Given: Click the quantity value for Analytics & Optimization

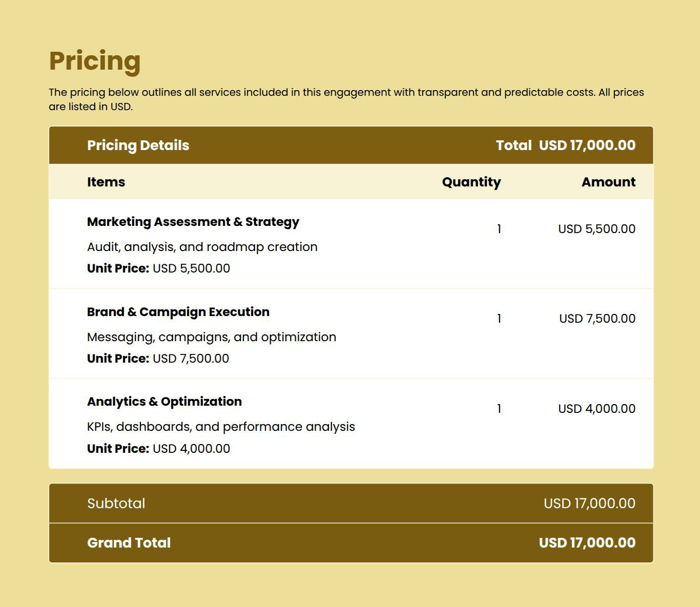Looking at the screenshot, I should 498,408.
